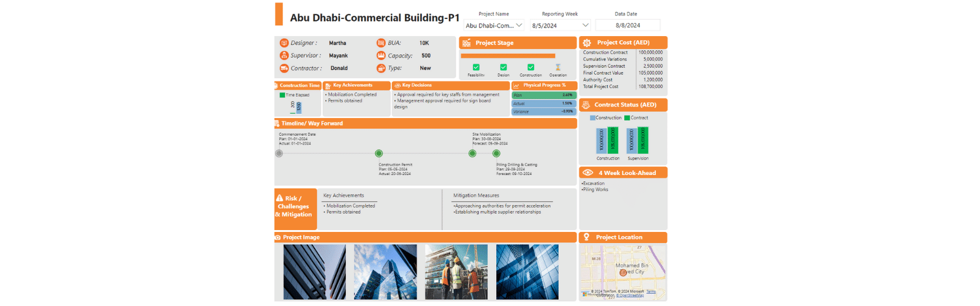Click the Construction stage checkmark
Viewport: 980px width, 306px height.
point(530,67)
